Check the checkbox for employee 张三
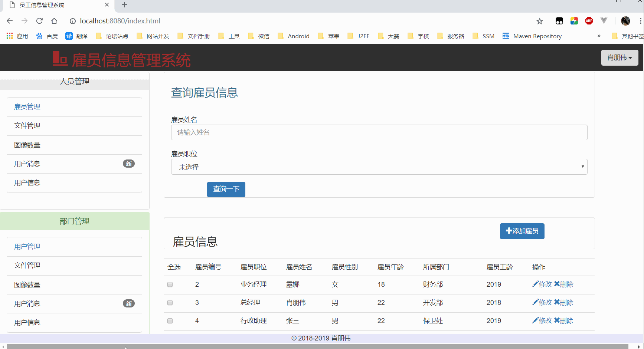The image size is (644, 349). pos(170,321)
